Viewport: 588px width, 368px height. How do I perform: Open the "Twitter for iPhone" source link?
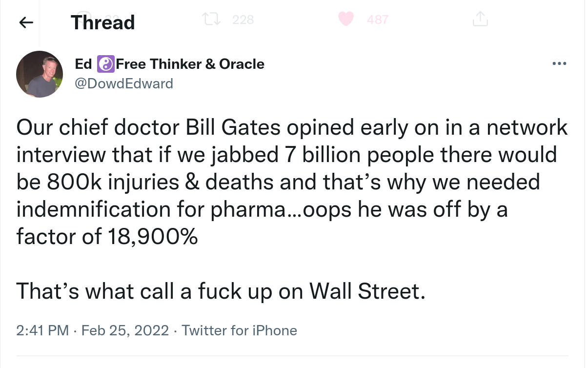239,330
